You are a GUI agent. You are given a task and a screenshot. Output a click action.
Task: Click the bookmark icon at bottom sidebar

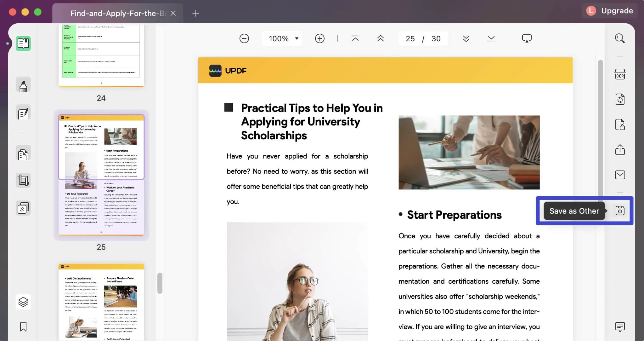[23, 327]
